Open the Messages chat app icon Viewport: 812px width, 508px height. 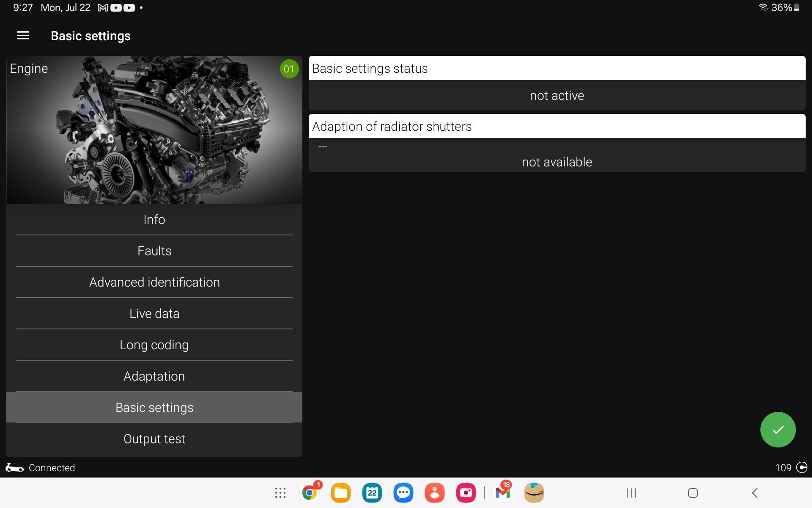(403, 493)
